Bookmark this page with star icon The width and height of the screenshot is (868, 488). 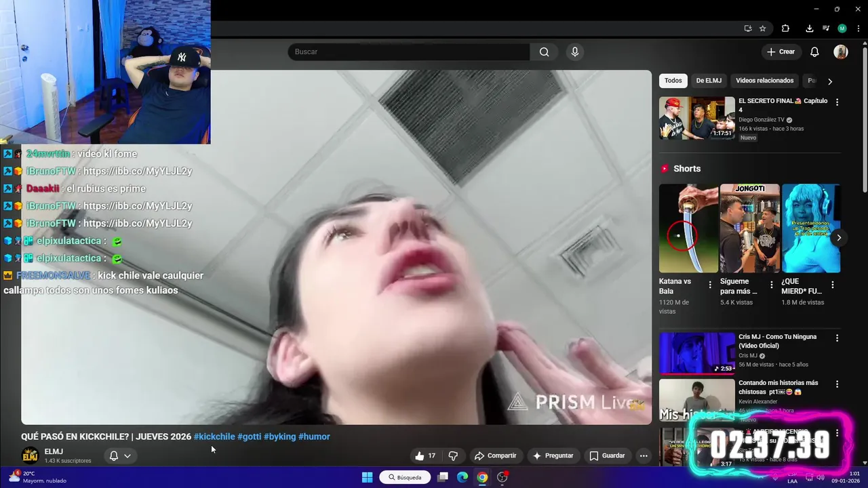tap(763, 28)
